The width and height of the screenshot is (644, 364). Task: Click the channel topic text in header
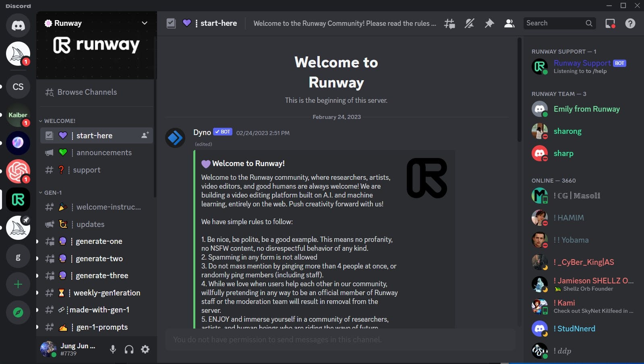(x=344, y=23)
